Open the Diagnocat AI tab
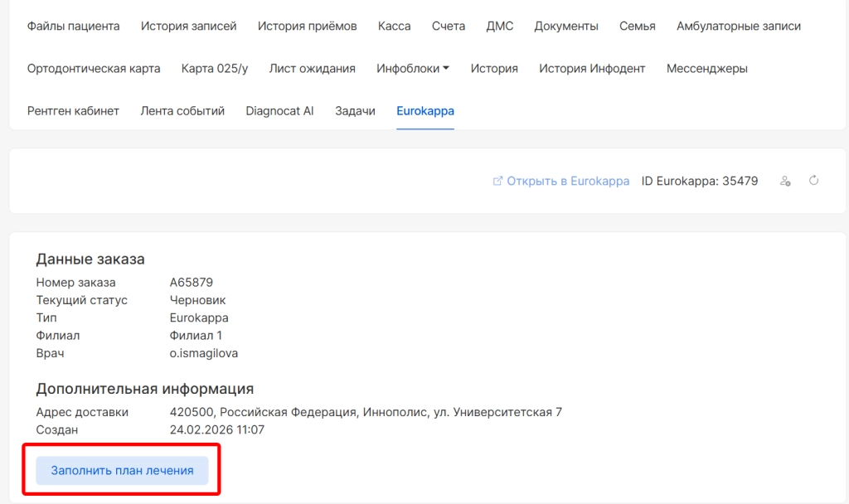 [279, 111]
